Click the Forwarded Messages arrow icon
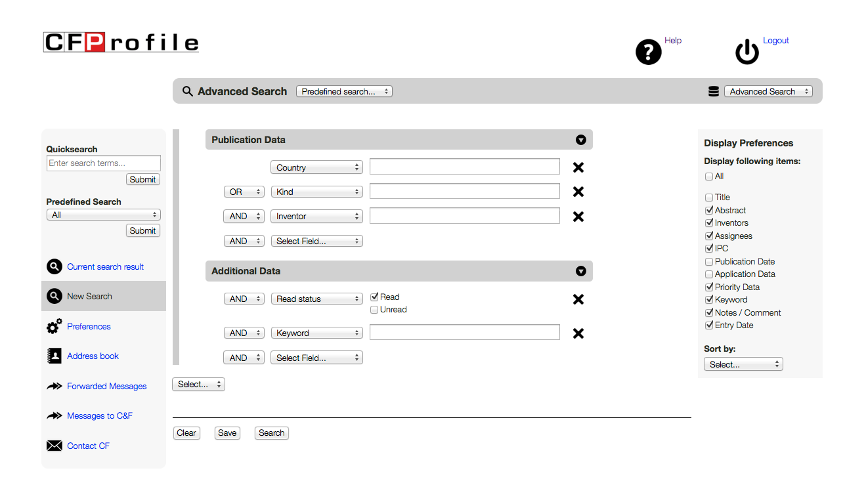The height and width of the screenshot is (504, 866). pyautogui.click(x=54, y=387)
